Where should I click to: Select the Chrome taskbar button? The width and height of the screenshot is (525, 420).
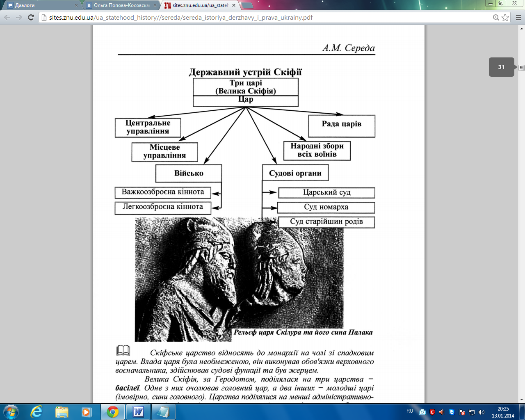pyautogui.click(x=112, y=412)
